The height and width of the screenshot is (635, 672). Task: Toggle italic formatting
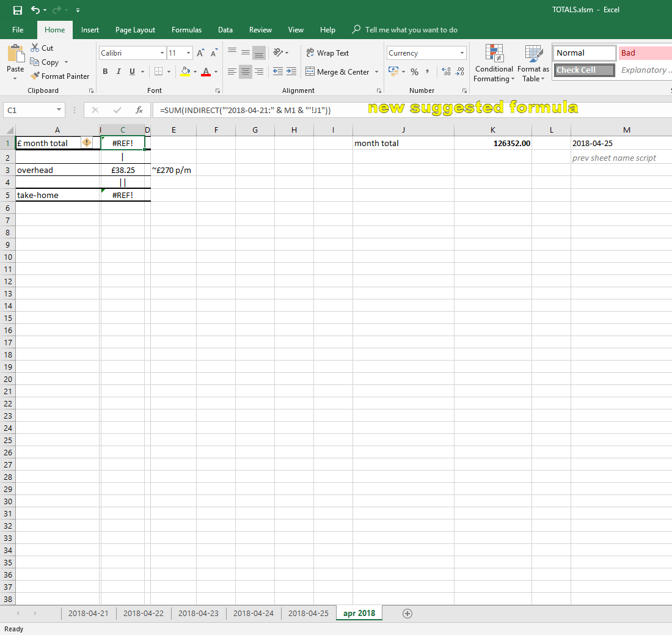pos(119,72)
